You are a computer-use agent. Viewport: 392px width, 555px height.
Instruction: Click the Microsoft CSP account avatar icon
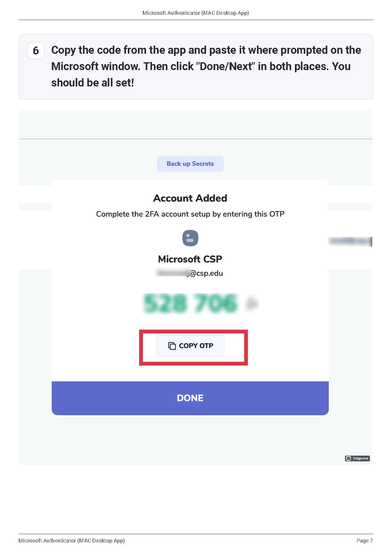tap(190, 238)
